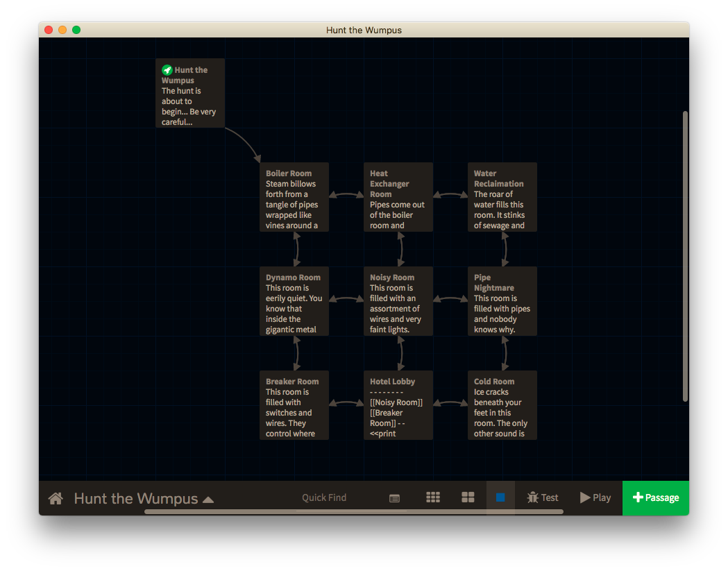The height and width of the screenshot is (571, 728).
Task: Open the Hotel Lobby passage
Action: tap(398, 405)
